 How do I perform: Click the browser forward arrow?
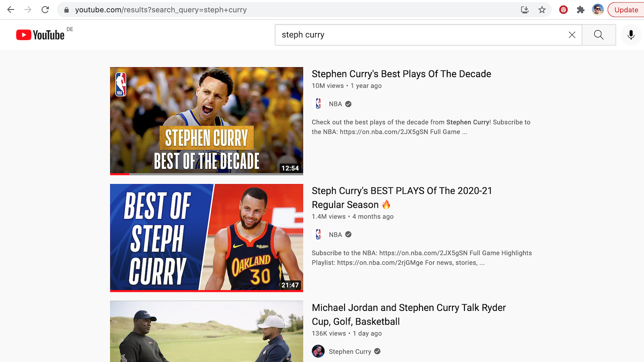(x=28, y=10)
